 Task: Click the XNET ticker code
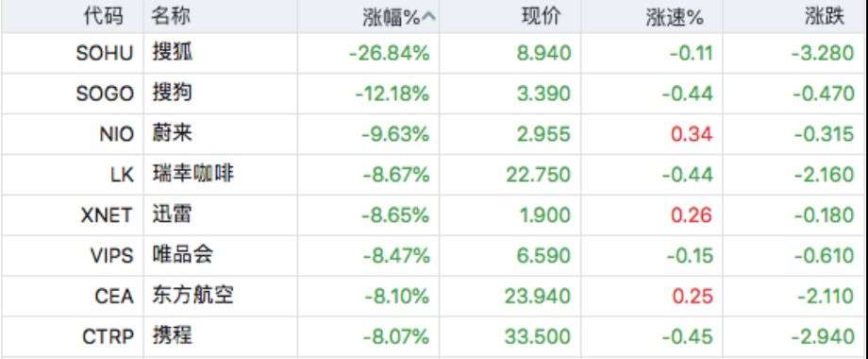(107, 215)
